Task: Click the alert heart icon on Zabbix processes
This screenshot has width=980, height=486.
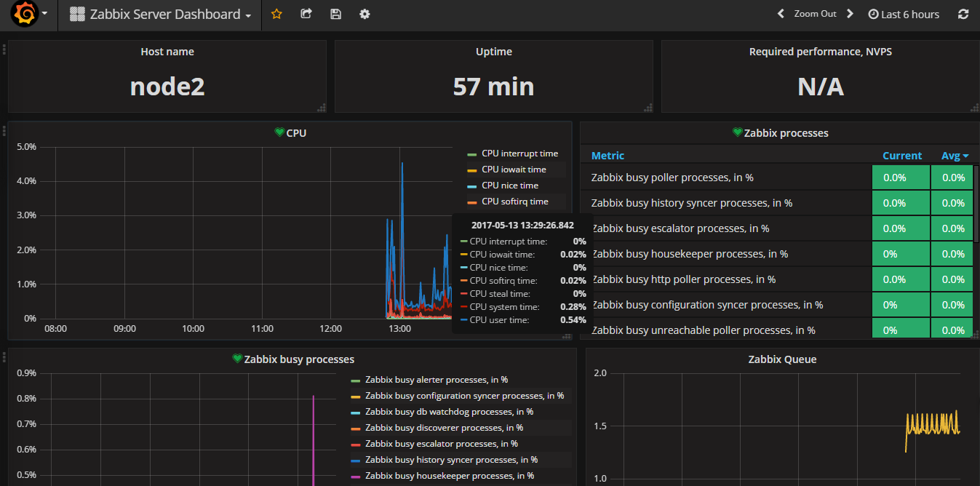Action: pyautogui.click(x=737, y=132)
